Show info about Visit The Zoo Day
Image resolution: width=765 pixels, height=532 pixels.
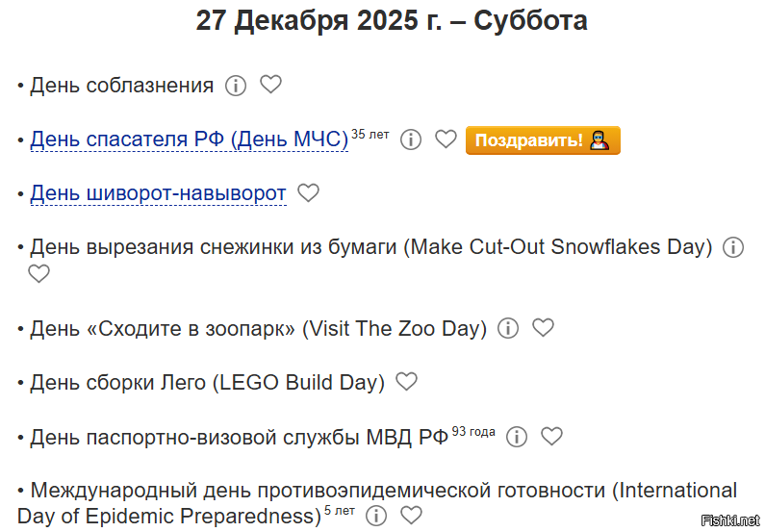click(x=508, y=328)
